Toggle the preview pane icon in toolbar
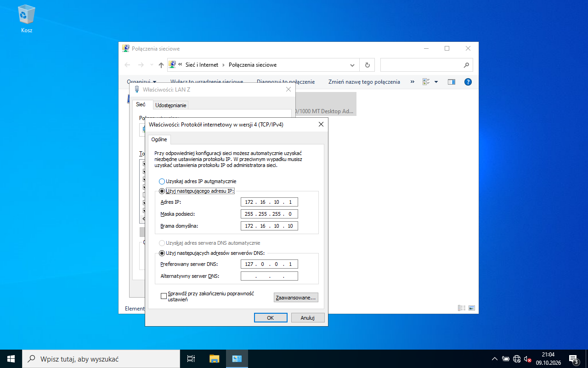The image size is (588, 368). point(452,82)
